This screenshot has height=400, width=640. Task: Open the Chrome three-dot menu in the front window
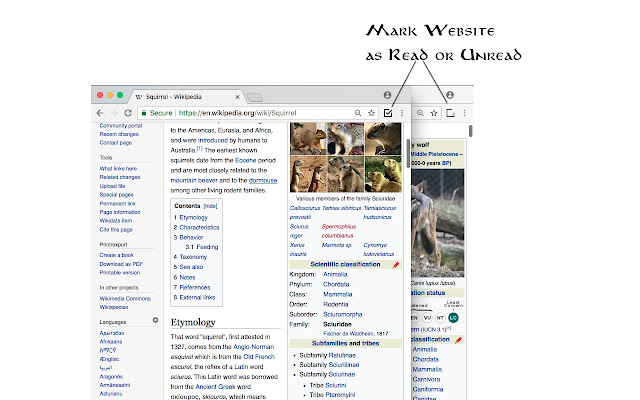[x=402, y=113]
